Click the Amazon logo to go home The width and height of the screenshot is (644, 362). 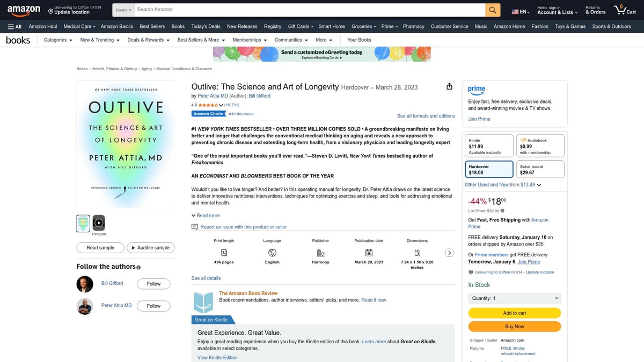[x=24, y=10]
